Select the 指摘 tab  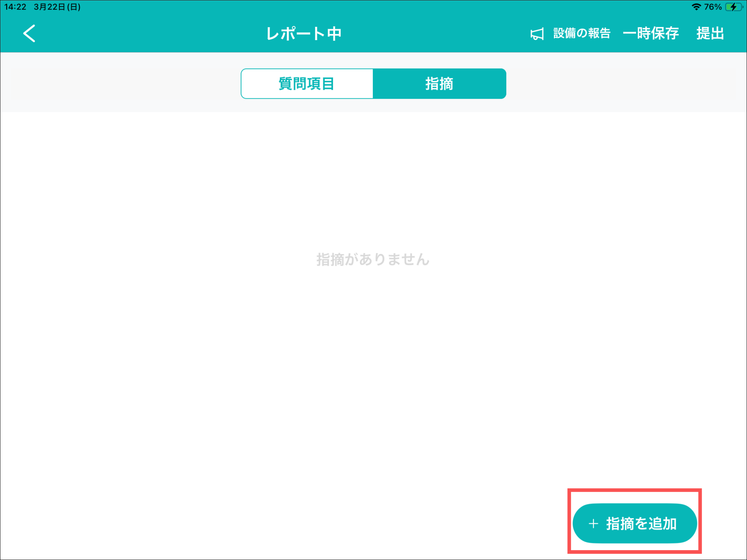pyautogui.click(x=439, y=84)
